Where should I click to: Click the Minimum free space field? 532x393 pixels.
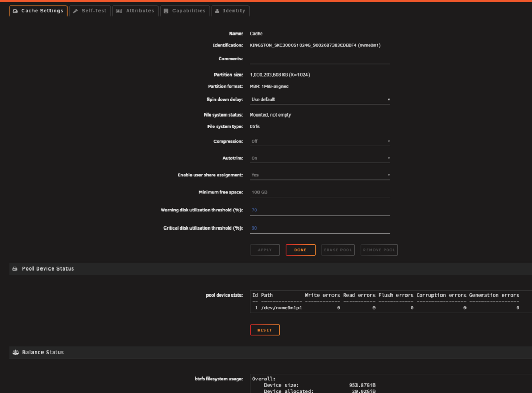point(320,192)
